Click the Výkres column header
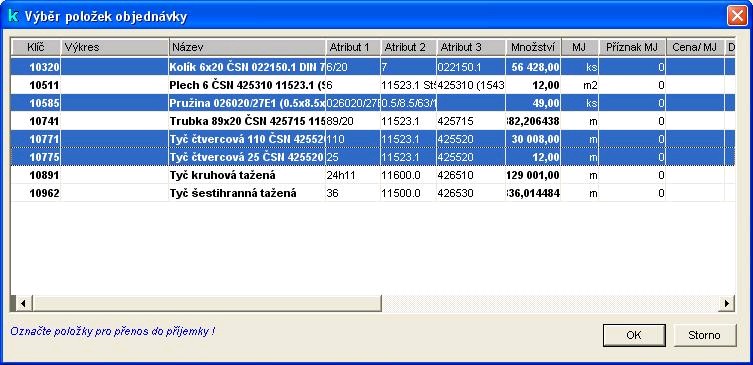Screen dimensions: 753x365 pyautogui.click(x=115, y=47)
